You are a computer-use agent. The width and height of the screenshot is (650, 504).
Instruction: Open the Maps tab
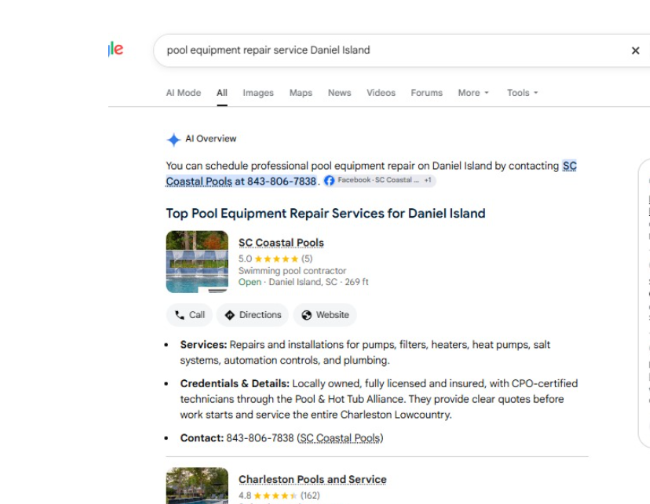coord(301,93)
